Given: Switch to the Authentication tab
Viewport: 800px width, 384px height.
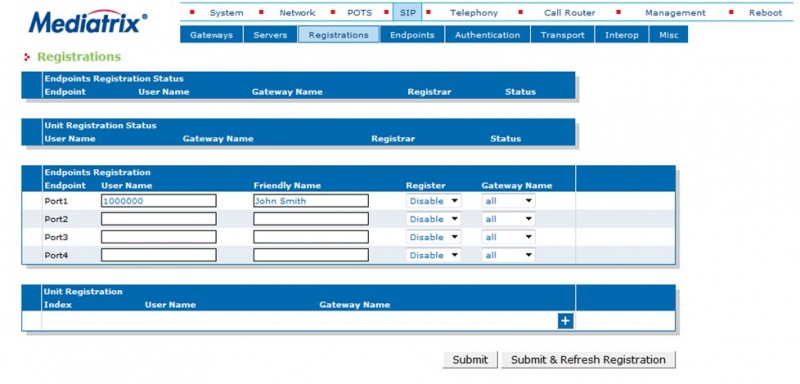Looking at the screenshot, I should pos(487,35).
